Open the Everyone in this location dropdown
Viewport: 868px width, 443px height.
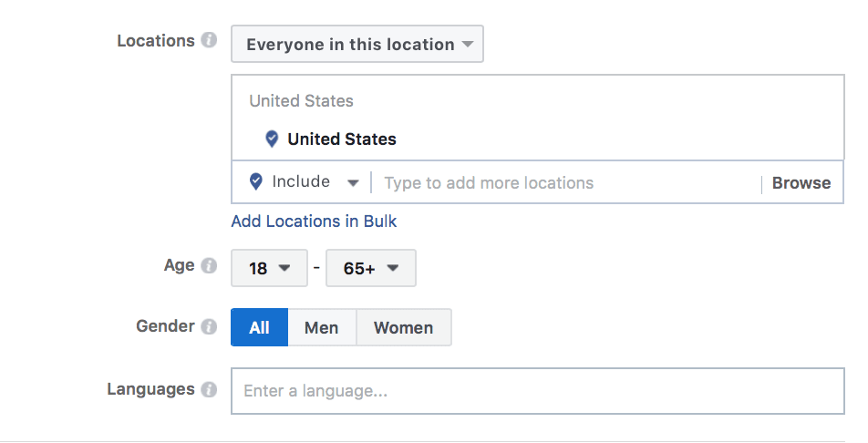click(357, 44)
